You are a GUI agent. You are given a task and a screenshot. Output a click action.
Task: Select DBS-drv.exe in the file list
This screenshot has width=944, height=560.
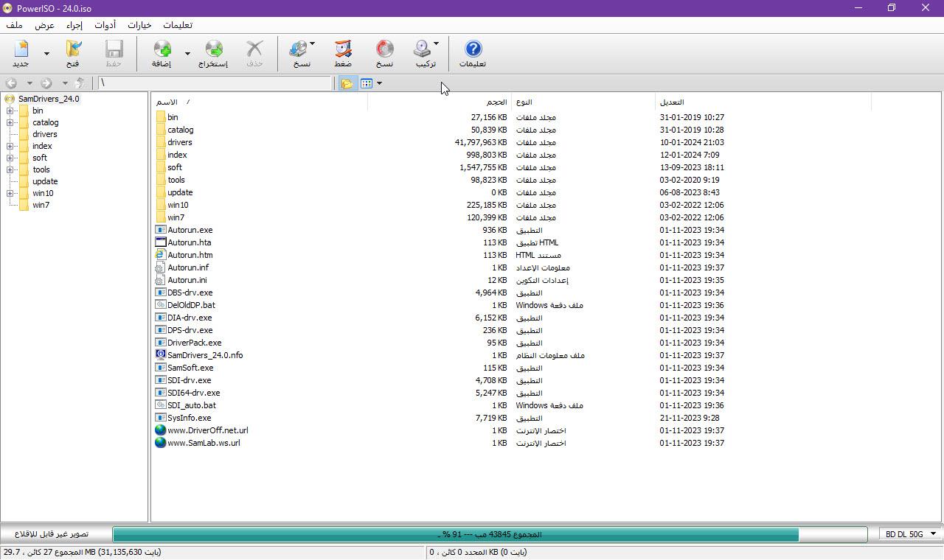pos(190,293)
